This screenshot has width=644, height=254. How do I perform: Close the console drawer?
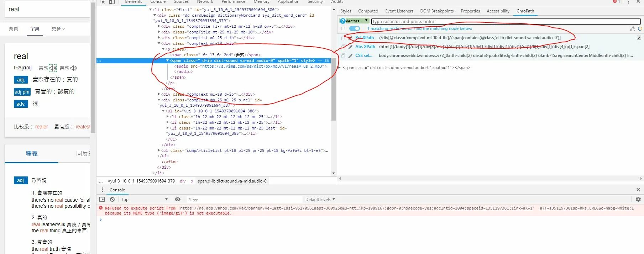[x=638, y=190]
